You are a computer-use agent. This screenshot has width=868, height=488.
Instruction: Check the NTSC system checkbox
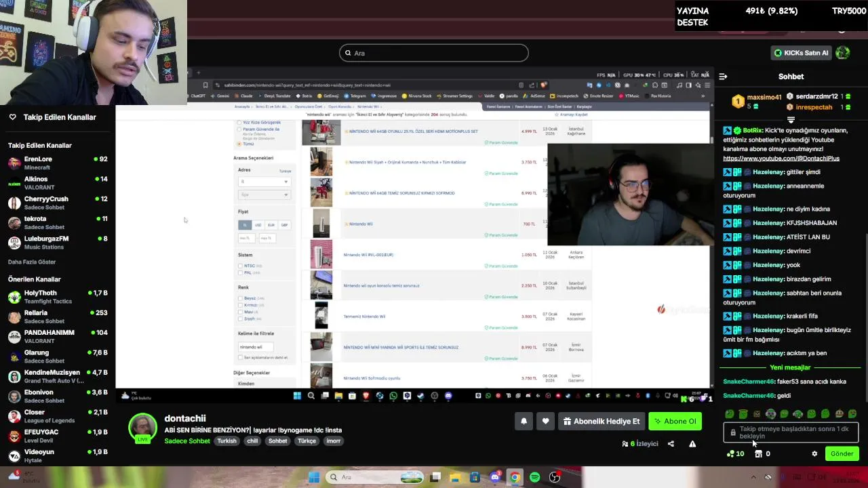[x=240, y=266]
